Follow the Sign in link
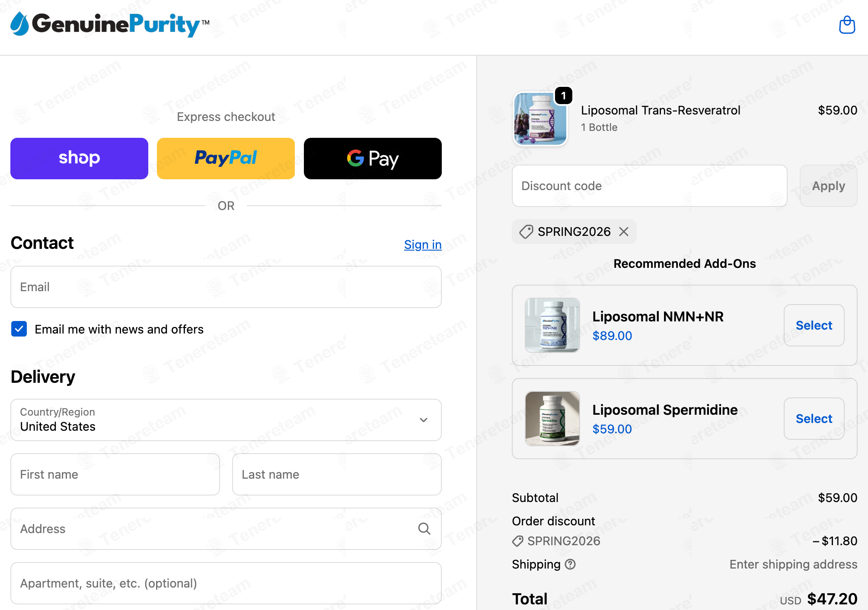This screenshot has width=868, height=610. [x=423, y=245]
